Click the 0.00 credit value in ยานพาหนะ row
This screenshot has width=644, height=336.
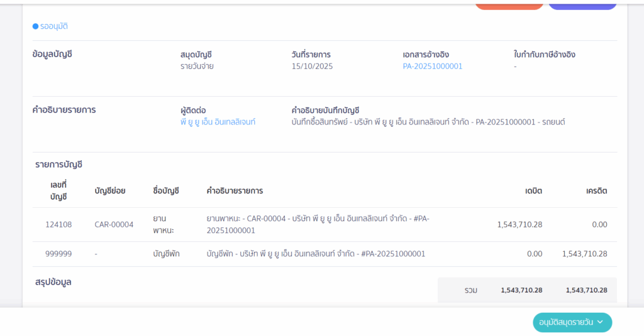pyautogui.click(x=599, y=224)
